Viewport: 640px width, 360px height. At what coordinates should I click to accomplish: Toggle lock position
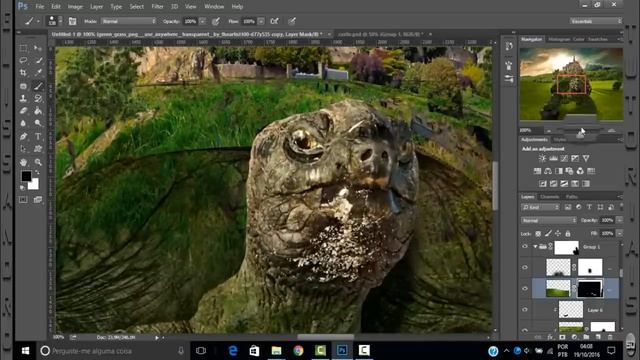click(x=558, y=233)
